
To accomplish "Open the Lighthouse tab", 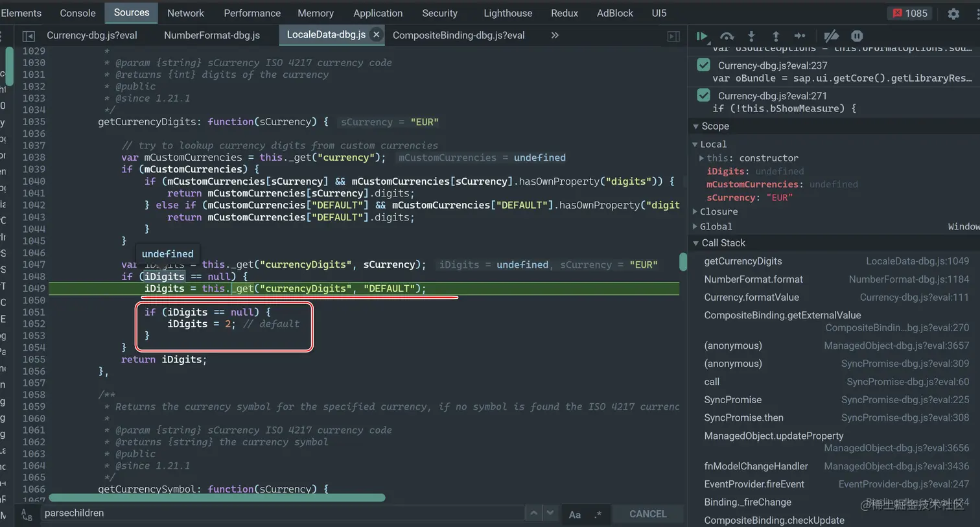I will [x=508, y=13].
